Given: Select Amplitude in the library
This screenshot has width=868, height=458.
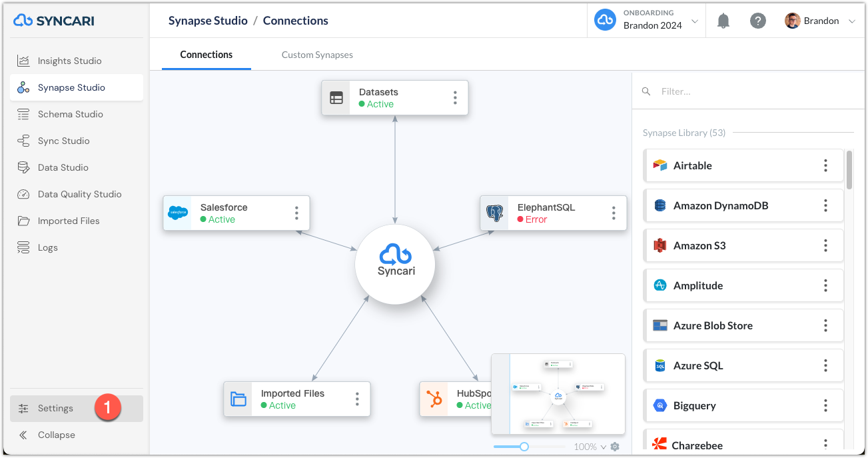Looking at the screenshot, I should (x=743, y=285).
